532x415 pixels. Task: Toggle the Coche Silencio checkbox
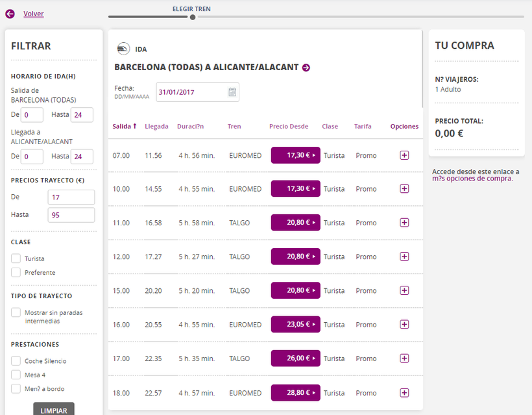pos(16,360)
